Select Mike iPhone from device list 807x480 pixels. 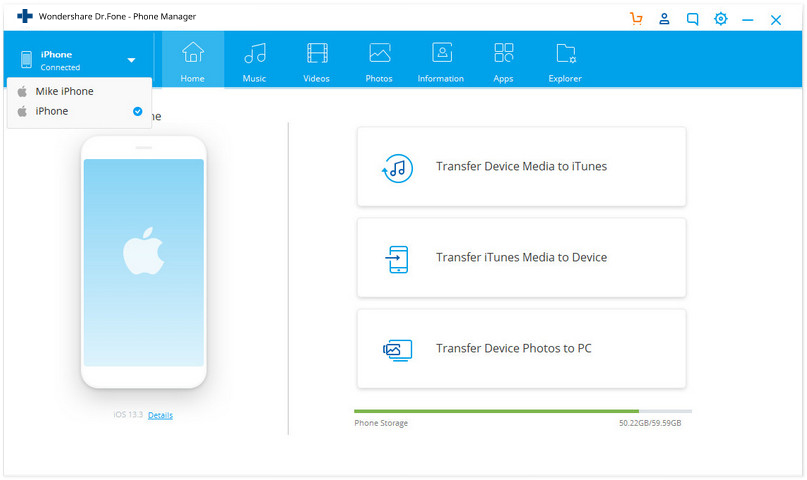tap(79, 92)
